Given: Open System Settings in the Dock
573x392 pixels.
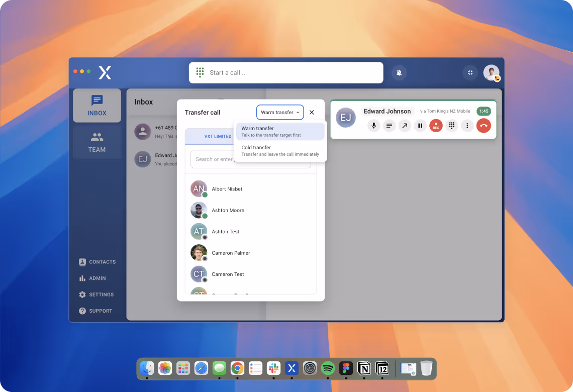Looking at the screenshot, I should 310,368.
